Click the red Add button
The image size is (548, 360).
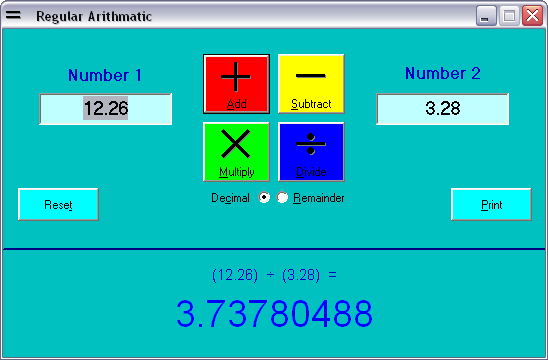(x=236, y=84)
